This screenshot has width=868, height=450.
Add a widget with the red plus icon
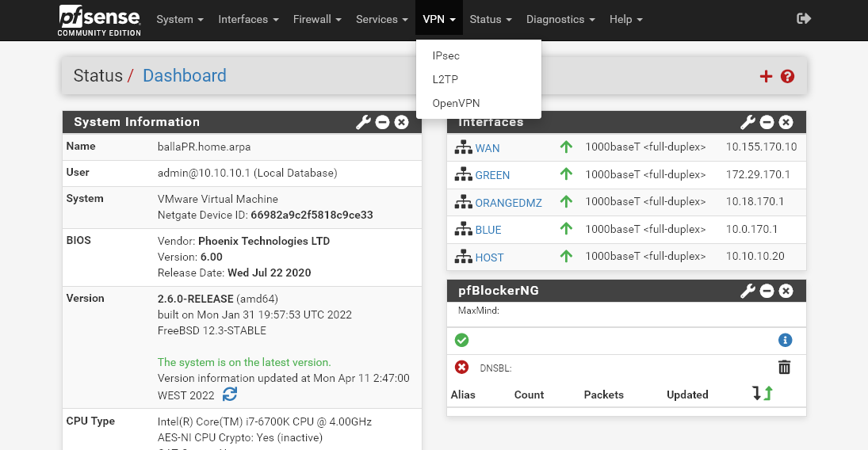(766, 76)
